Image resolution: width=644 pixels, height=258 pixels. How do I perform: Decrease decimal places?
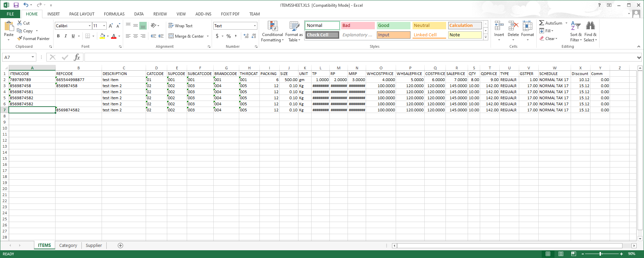(x=254, y=36)
